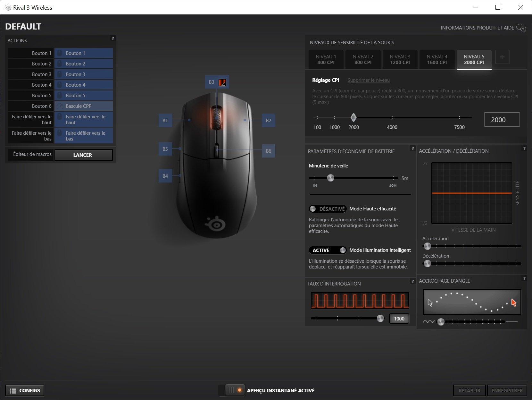The width and height of the screenshot is (532, 400).
Task: Select the B5 side button label
Action: [165, 149]
